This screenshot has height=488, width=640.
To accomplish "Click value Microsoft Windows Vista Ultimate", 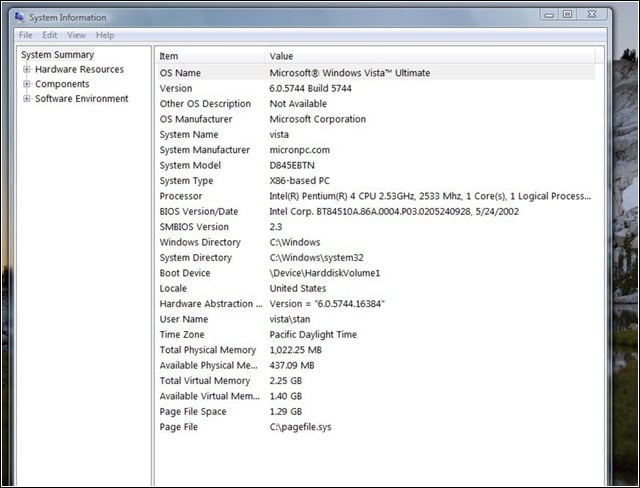I will point(350,73).
